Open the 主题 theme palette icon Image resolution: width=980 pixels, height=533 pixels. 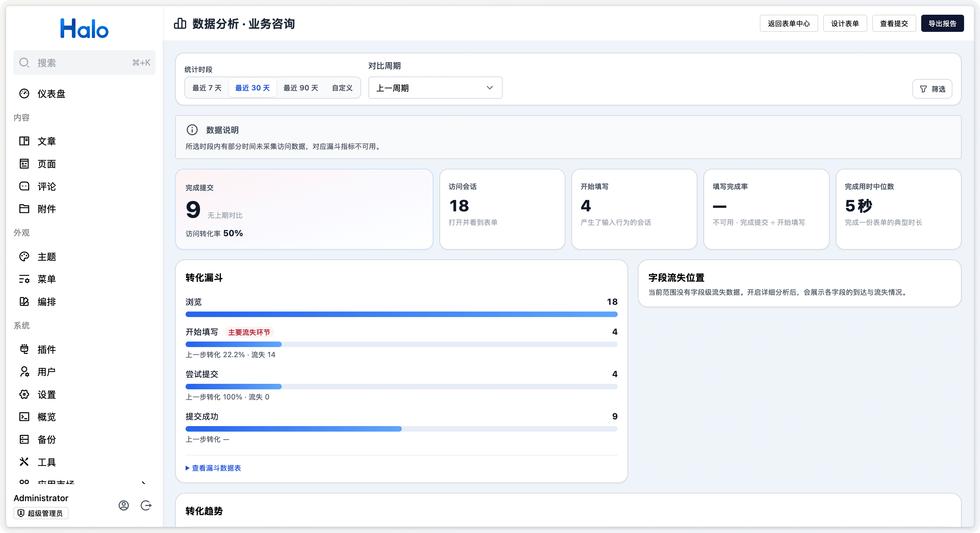click(24, 257)
